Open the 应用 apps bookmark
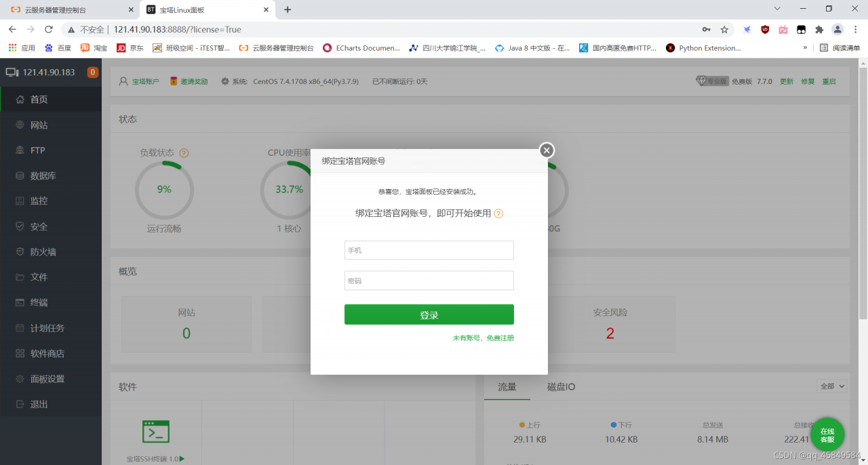868x465 pixels. 22,48
